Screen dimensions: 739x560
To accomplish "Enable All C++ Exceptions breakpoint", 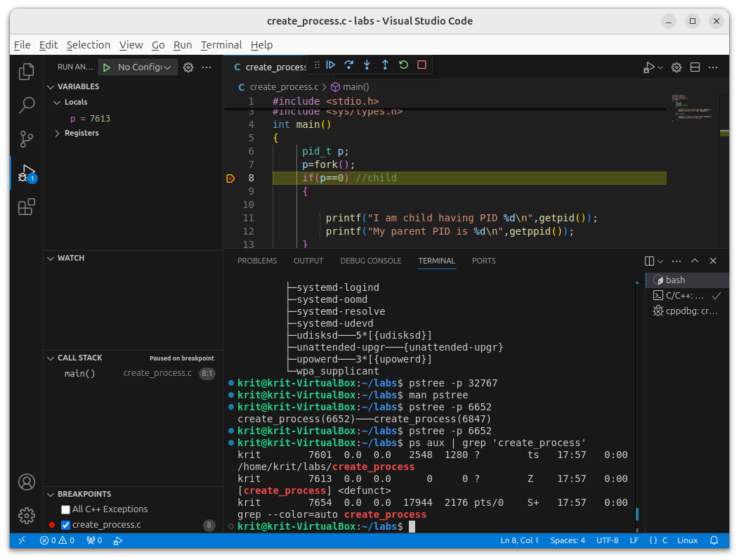I will (65, 509).
